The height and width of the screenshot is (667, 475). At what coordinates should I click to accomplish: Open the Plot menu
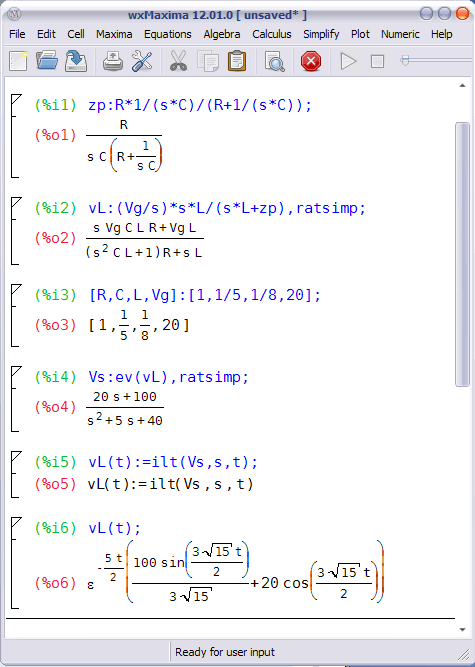point(360,34)
